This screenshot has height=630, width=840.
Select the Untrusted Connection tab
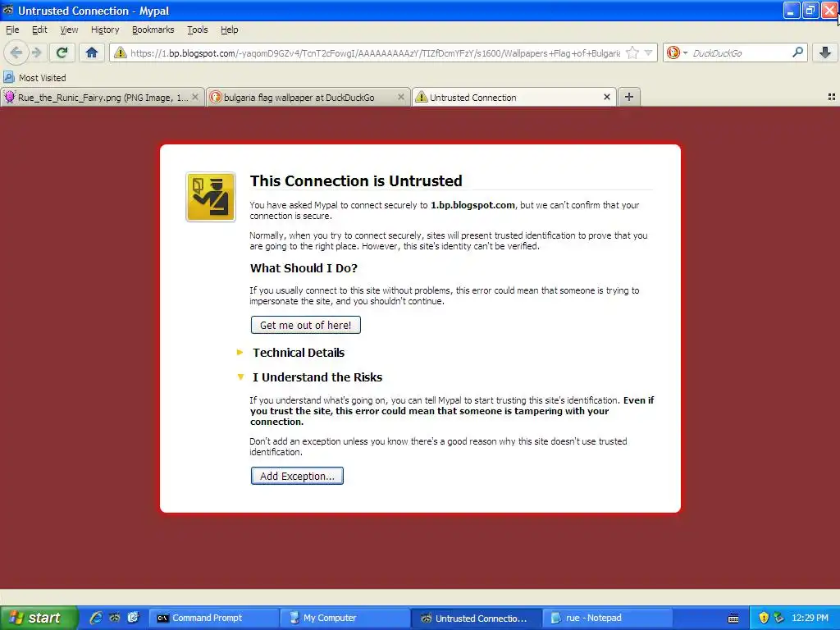click(514, 98)
